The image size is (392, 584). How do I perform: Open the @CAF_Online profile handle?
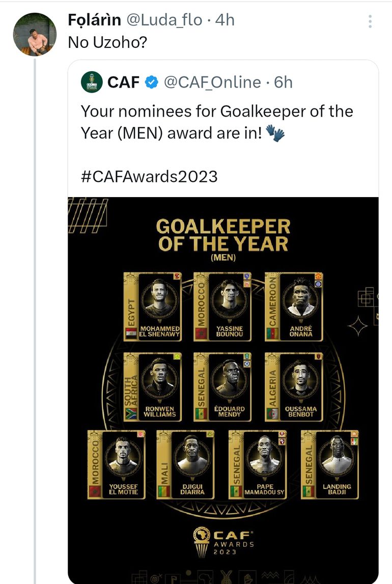click(212, 82)
